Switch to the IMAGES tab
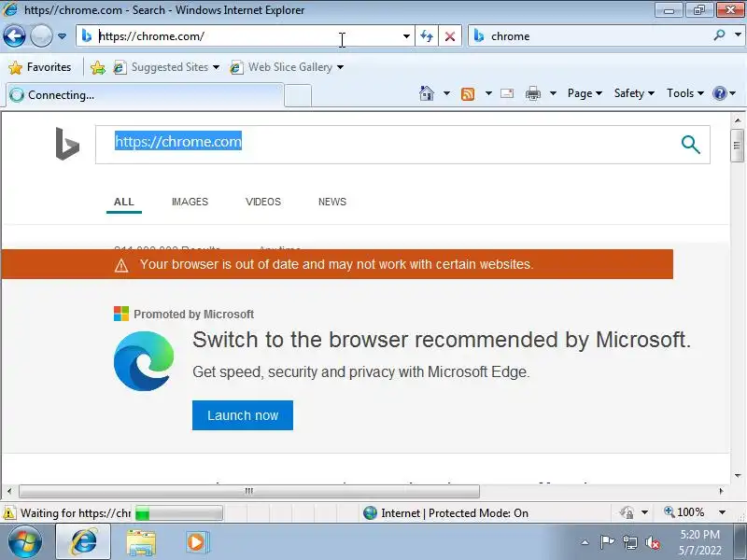 190,202
